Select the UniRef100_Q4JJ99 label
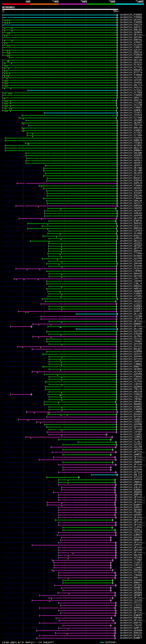The image size is (146, 644). coord(131,314)
